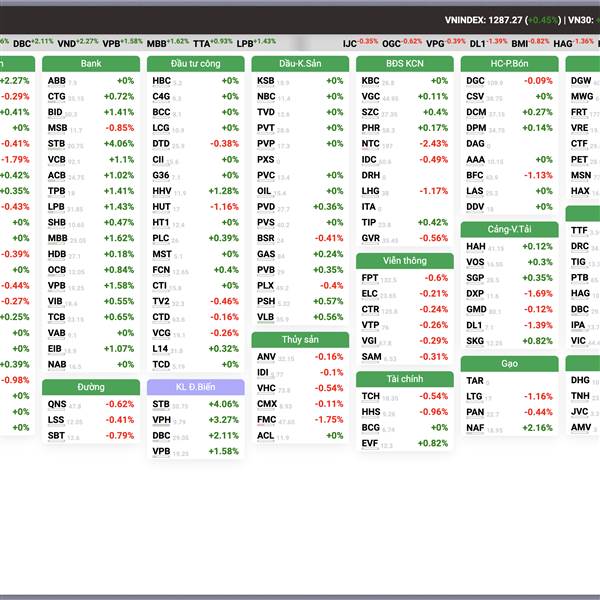Open the Viễn thông sector header

[x=405, y=261]
